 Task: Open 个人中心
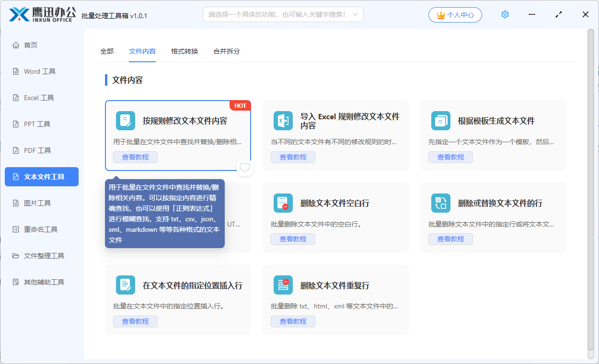pos(455,14)
